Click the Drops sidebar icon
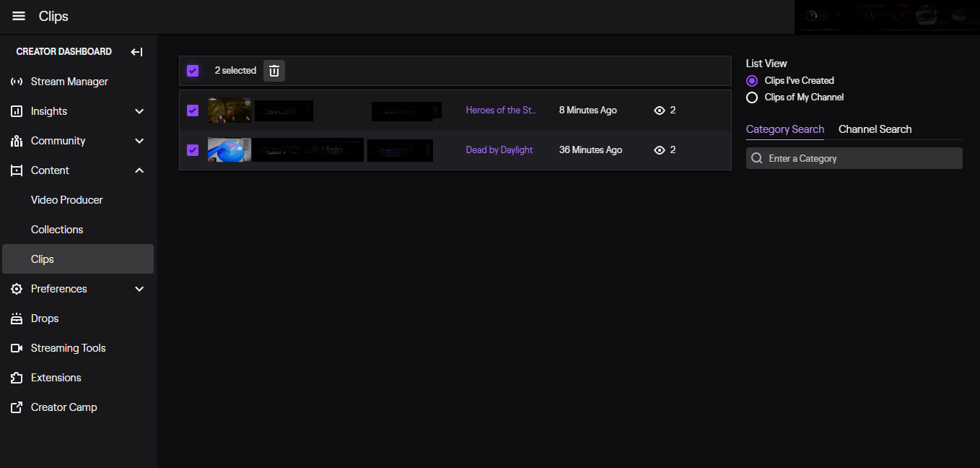 pyautogui.click(x=17, y=318)
